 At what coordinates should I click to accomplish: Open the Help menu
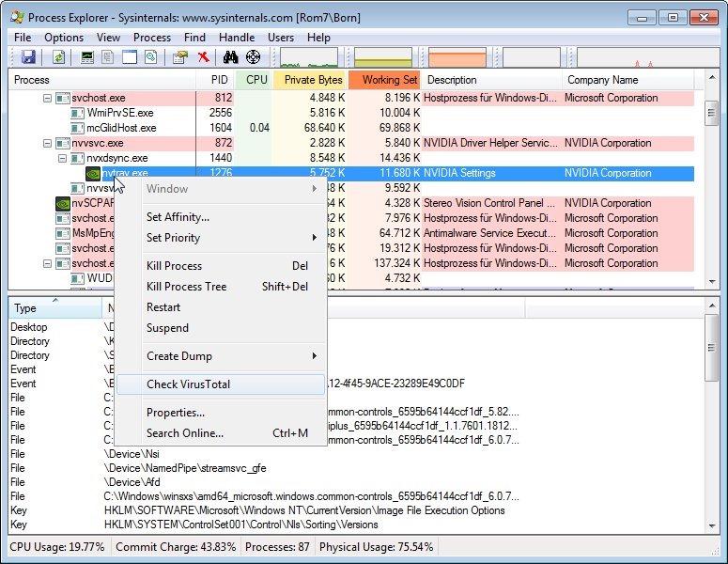[318, 38]
